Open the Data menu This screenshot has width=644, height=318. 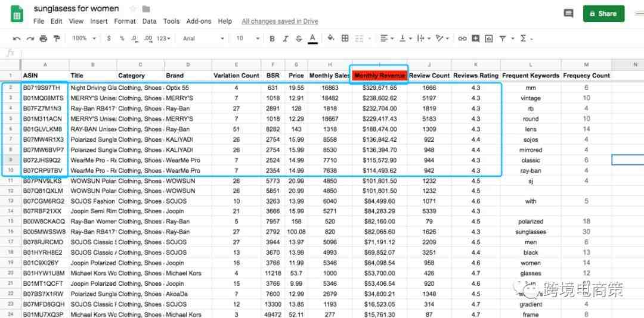click(150, 21)
